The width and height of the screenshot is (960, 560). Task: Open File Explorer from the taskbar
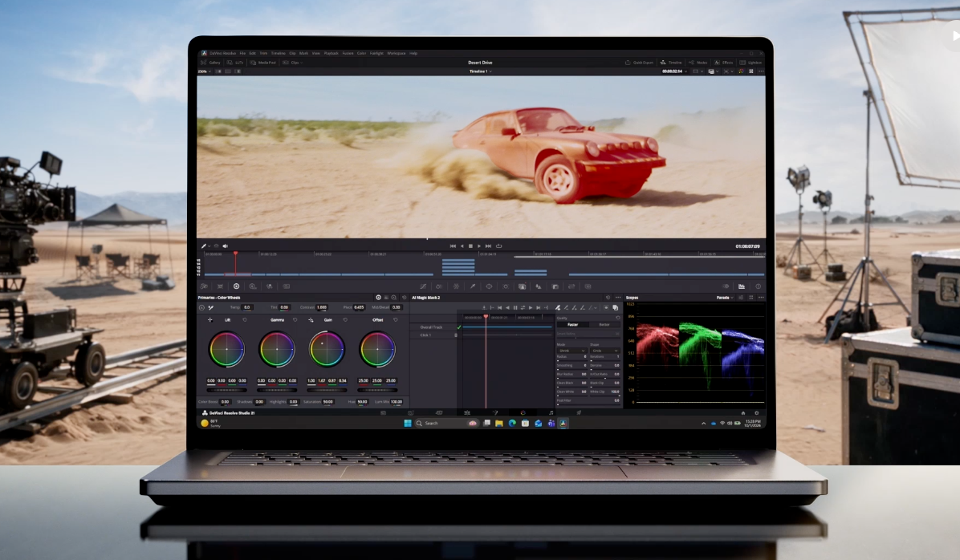coord(499,423)
